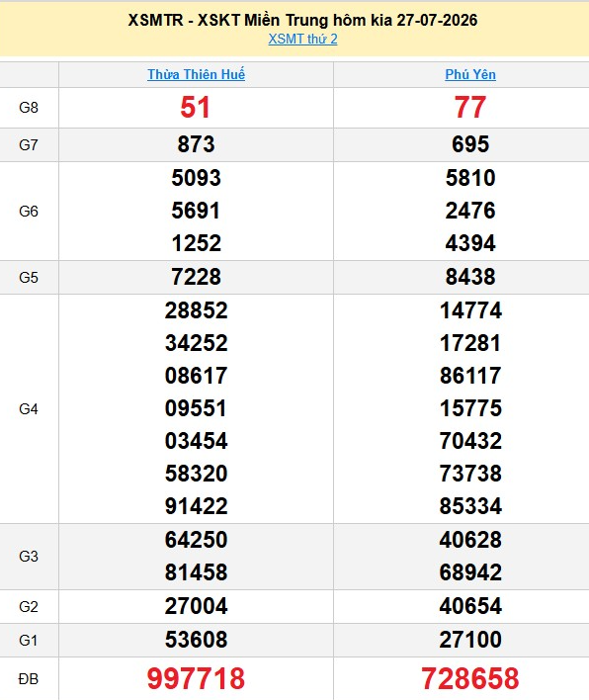Click the G7 number 873
The width and height of the screenshot is (589, 700).
pos(196,144)
